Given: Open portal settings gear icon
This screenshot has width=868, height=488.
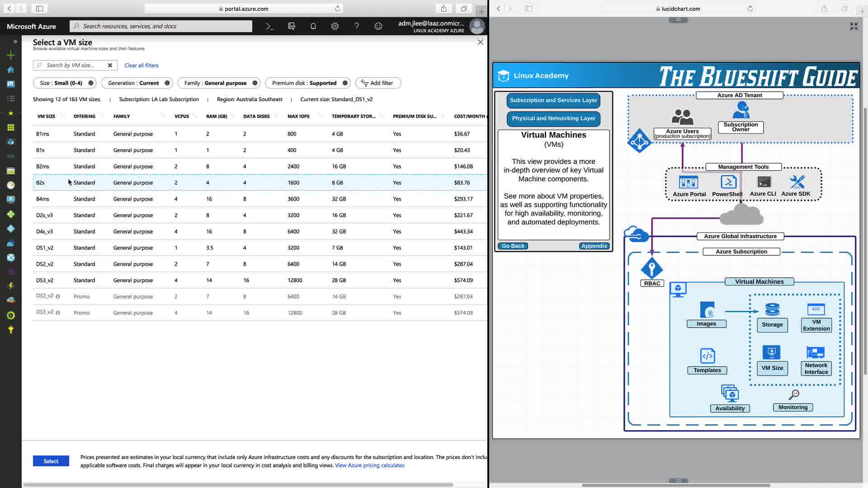Looking at the screenshot, I should pyautogui.click(x=335, y=26).
